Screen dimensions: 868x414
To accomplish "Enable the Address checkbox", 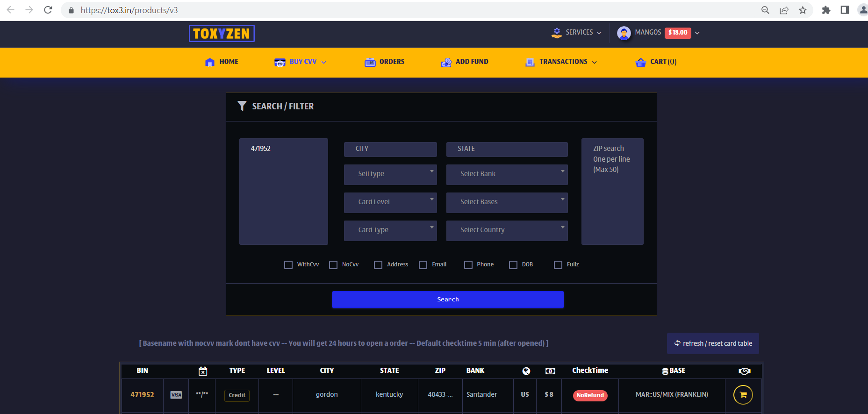I will pos(378,265).
